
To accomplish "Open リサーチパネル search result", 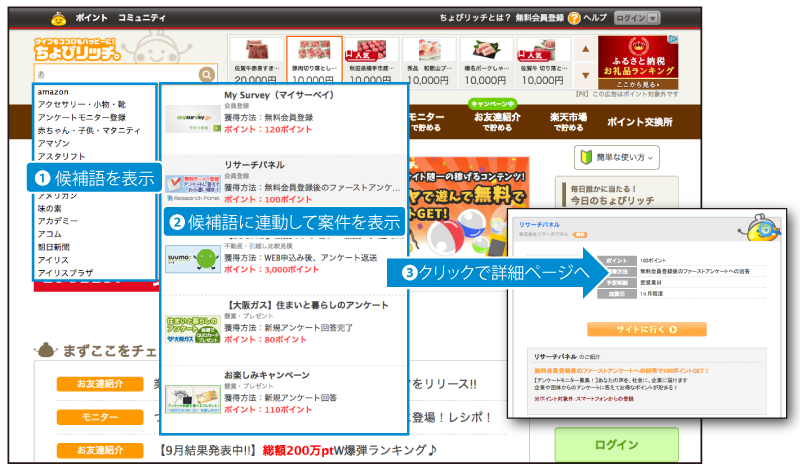I will [254, 165].
